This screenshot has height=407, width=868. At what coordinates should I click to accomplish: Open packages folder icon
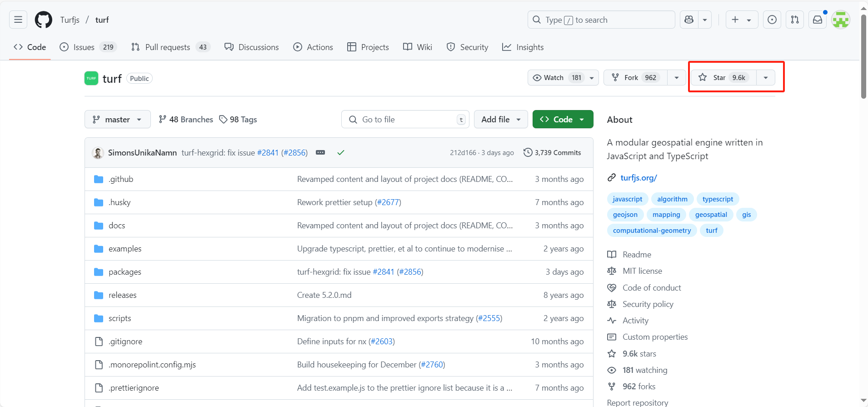[99, 272]
